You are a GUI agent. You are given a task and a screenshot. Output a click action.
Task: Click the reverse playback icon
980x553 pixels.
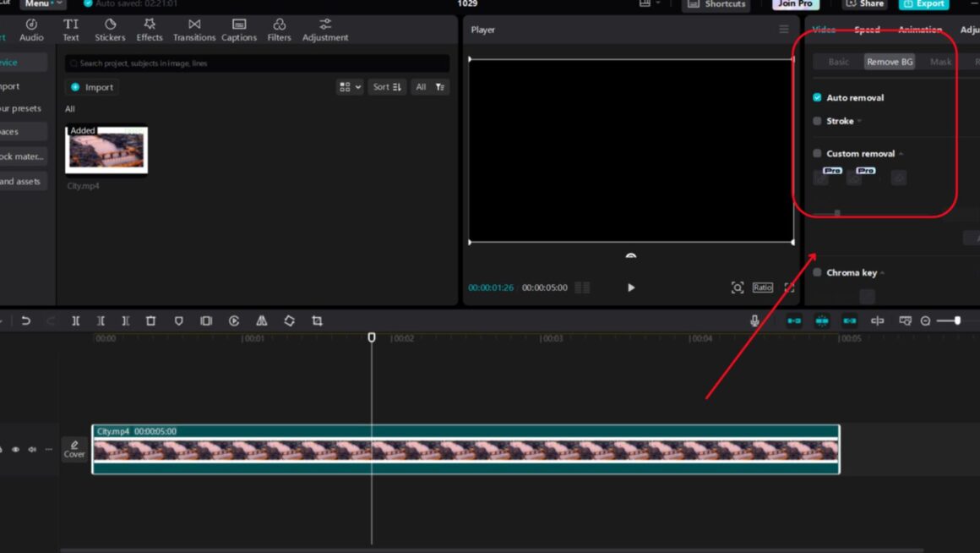[234, 321]
